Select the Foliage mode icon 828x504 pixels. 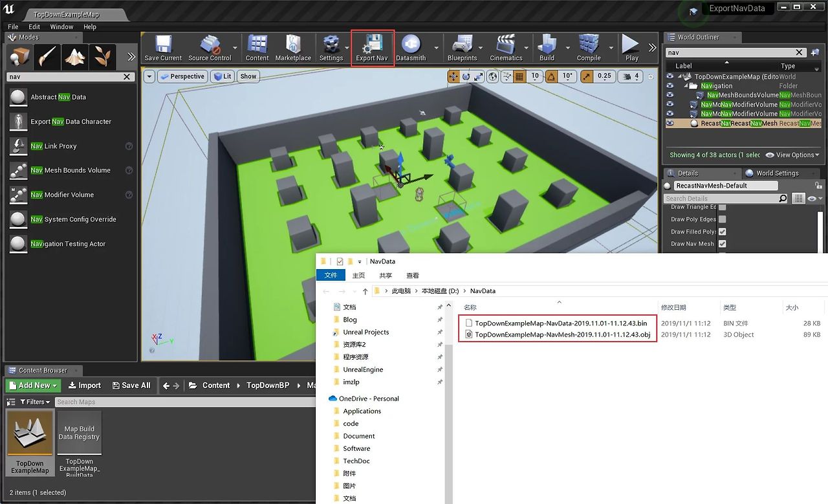[x=102, y=57]
